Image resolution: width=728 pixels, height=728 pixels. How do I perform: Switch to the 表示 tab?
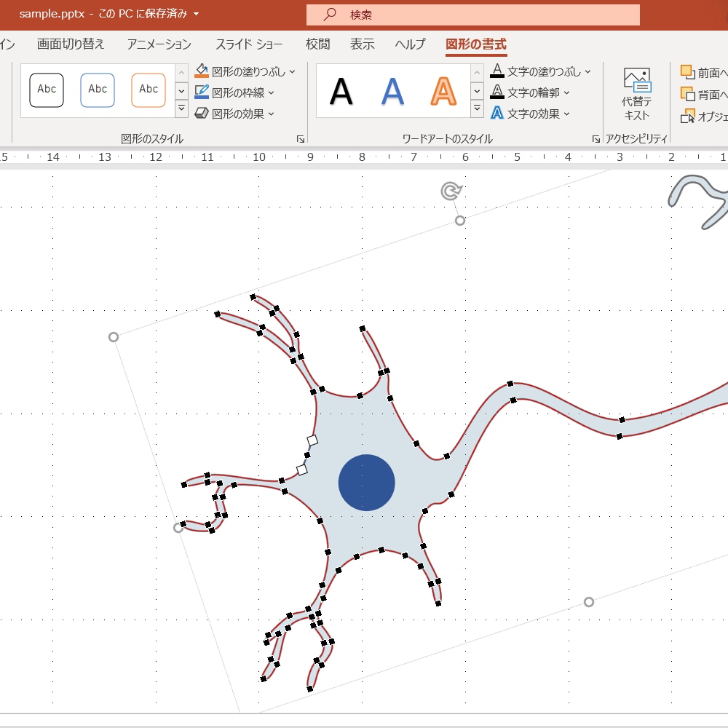[362, 44]
